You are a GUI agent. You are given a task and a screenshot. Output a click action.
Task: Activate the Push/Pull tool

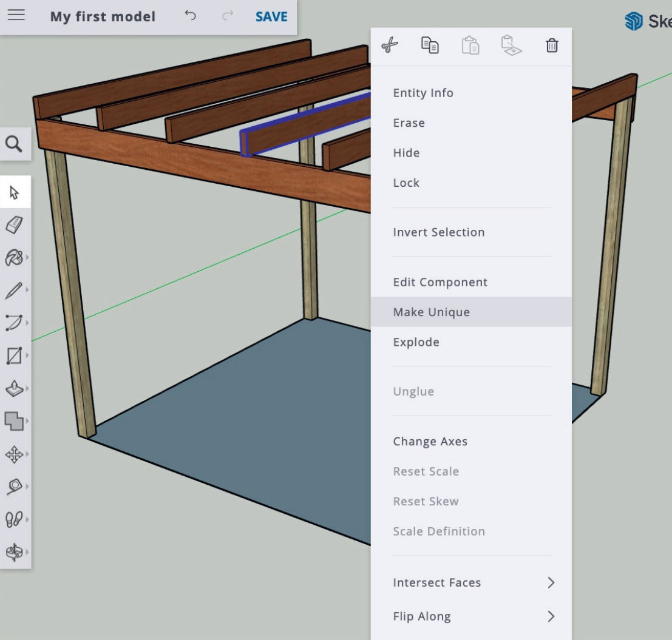15,389
